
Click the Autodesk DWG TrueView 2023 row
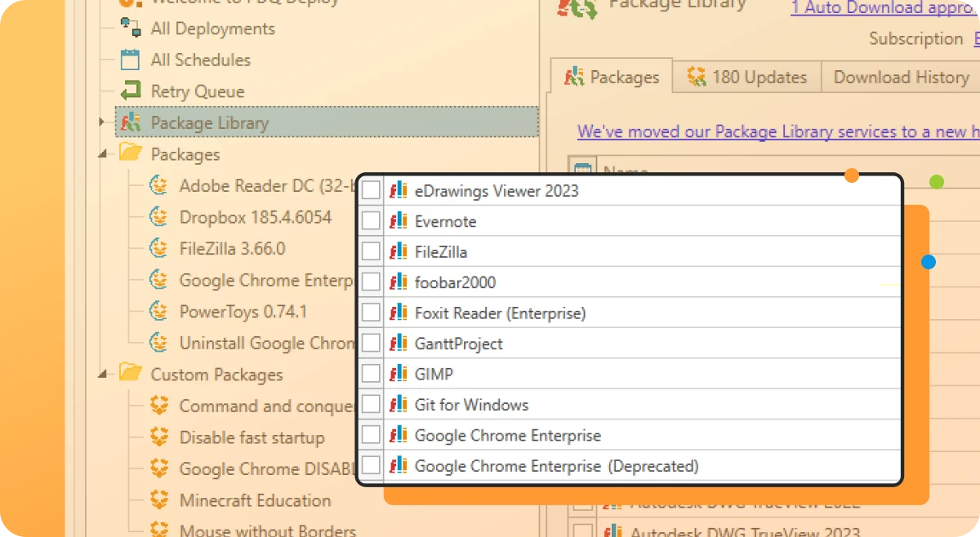(745, 532)
